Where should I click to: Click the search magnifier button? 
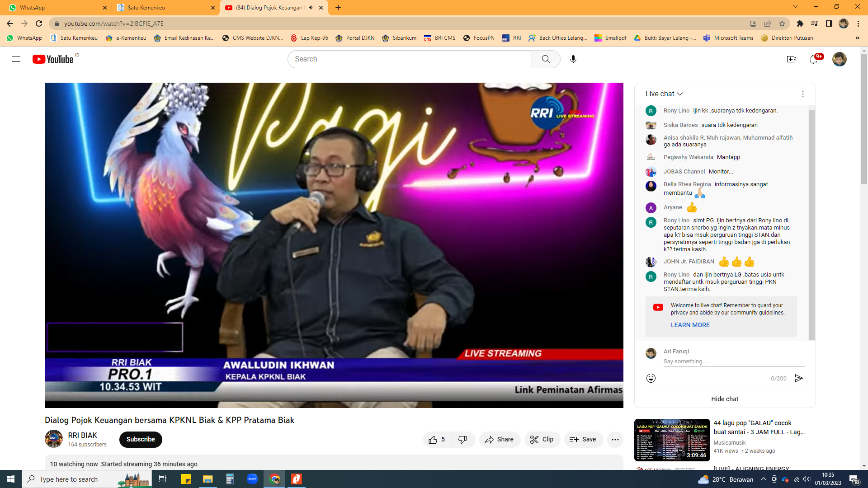point(546,59)
